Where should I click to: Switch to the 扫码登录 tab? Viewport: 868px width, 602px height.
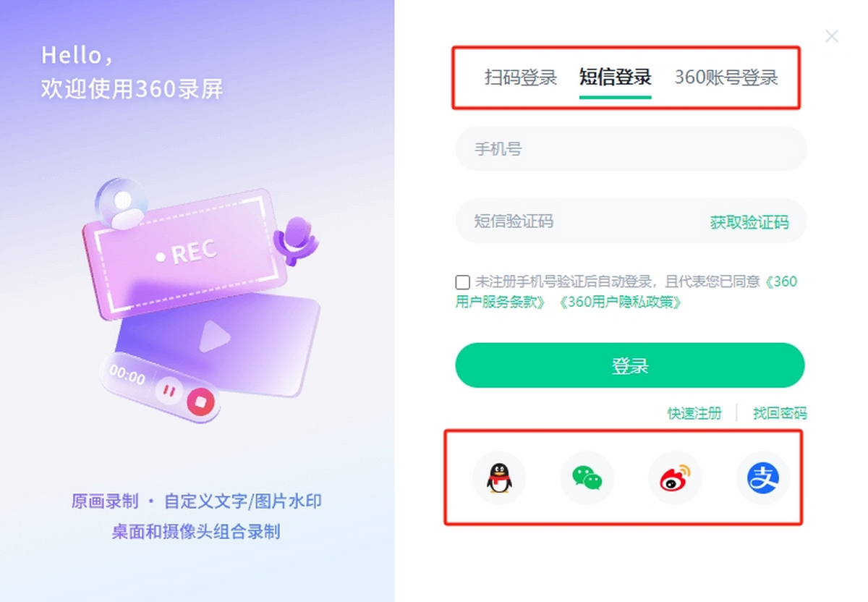tap(521, 77)
